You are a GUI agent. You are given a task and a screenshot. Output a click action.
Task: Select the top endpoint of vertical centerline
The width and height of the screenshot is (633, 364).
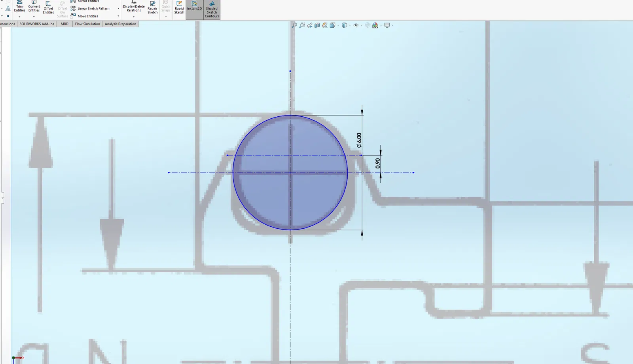tap(290, 71)
